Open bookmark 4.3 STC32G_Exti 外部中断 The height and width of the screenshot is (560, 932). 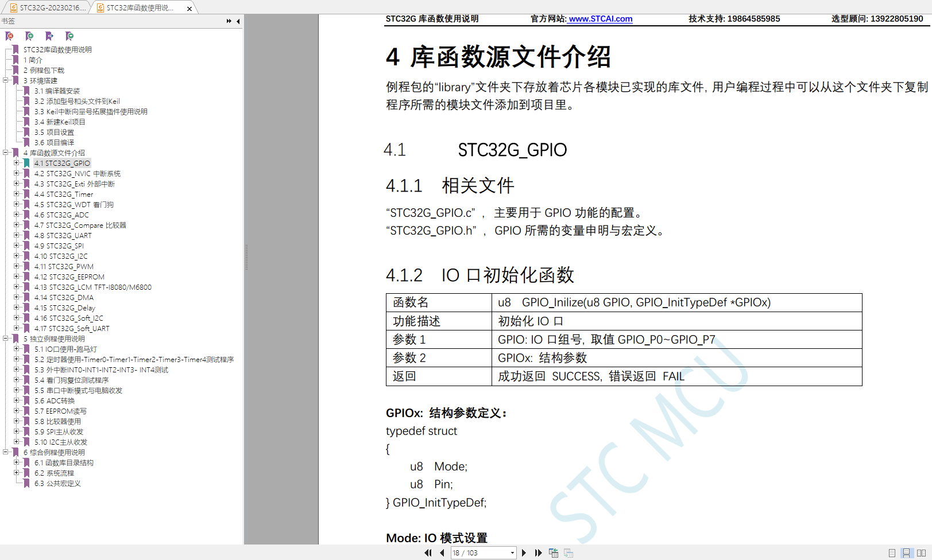pos(75,184)
